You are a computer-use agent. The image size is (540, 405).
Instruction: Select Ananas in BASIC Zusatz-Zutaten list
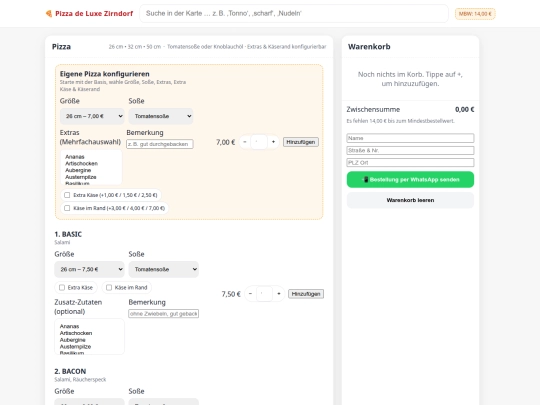pyautogui.click(x=70, y=326)
